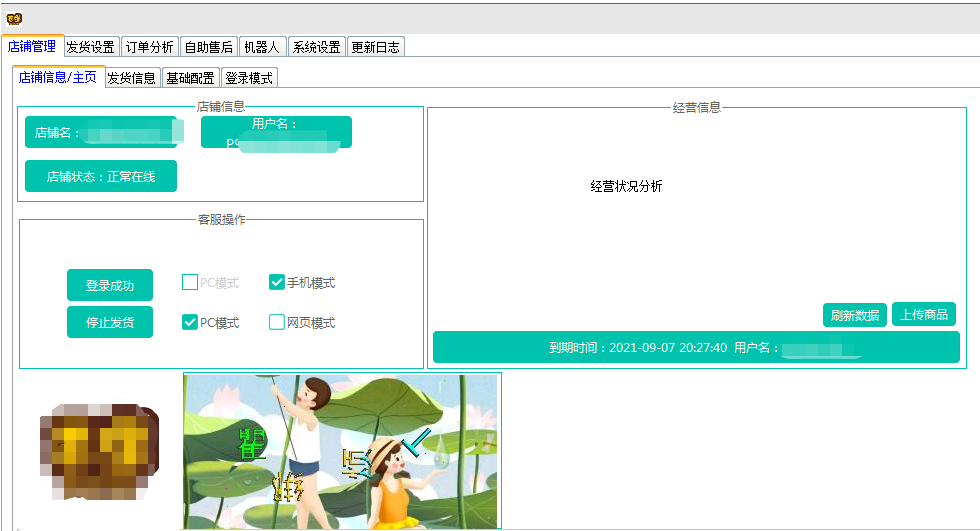
Task: Go to the 自助售后 tab
Action: point(209,47)
